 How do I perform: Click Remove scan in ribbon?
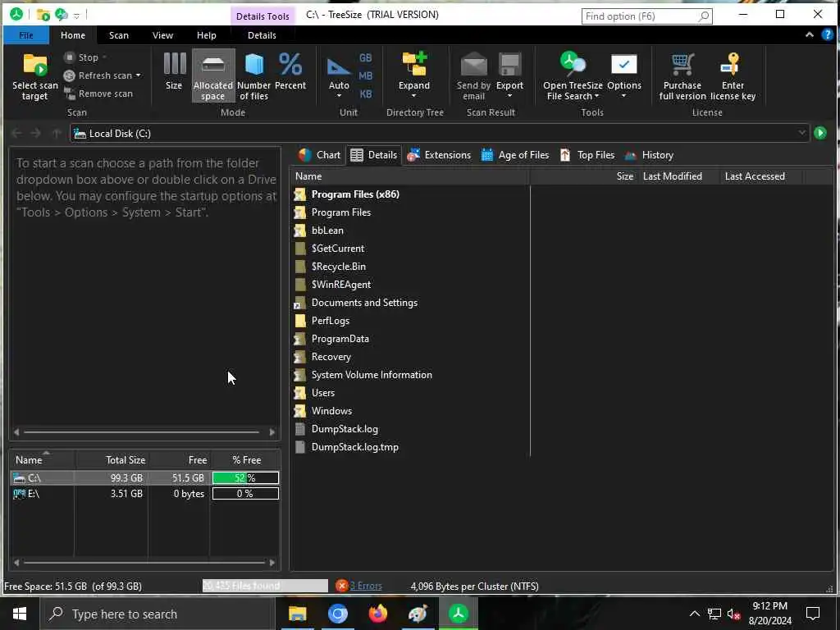point(98,94)
